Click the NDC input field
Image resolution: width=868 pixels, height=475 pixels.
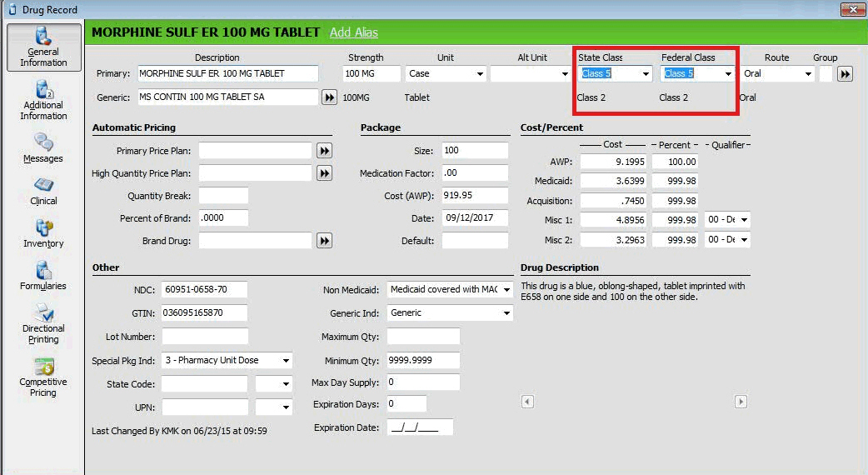pyautogui.click(x=204, y=290)
